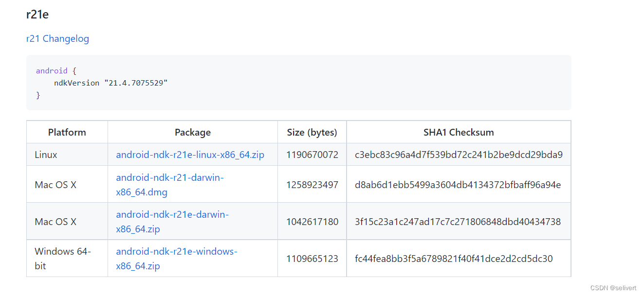This screenshot has width=644, height=295.
Task: Download the Mac OS X dmg package
Action: pyautogui.click(x=169, y=184)
